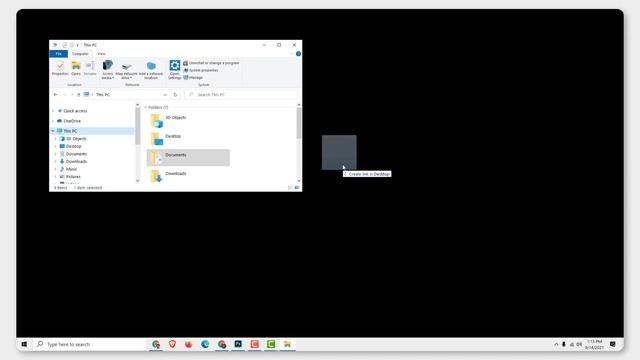
Task: Click the Back navigation arrow
Action: [x=56, y=95]
